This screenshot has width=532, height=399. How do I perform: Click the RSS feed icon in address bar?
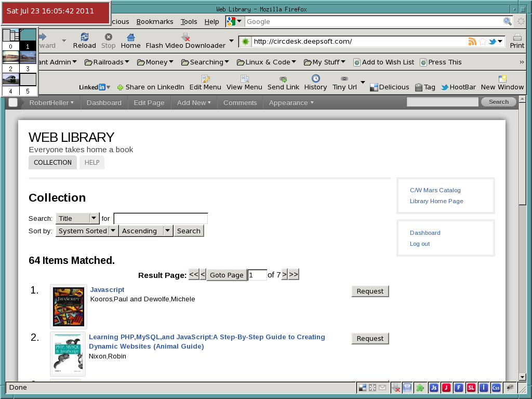(x=472, y=42)
